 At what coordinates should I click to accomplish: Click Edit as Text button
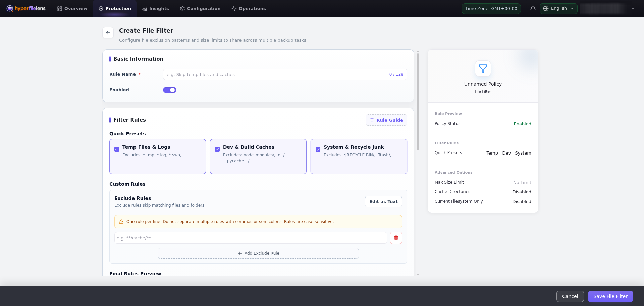point(383,202)
